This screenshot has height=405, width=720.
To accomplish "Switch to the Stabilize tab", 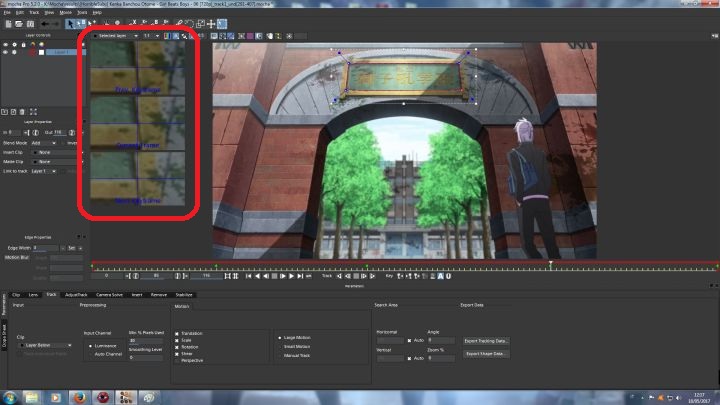I will pos(184,295).
